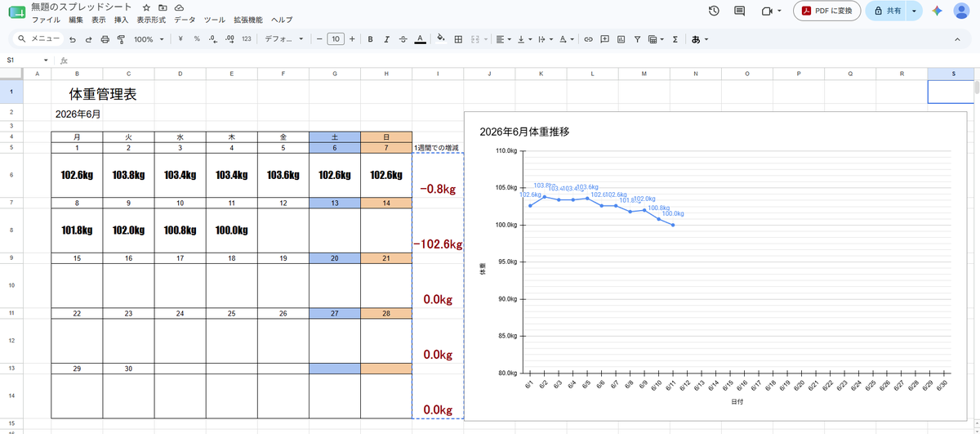The height and width of the screenshot is (434, 980).
Task: Open the 拡張機能 menu
Action: [247, 19]
